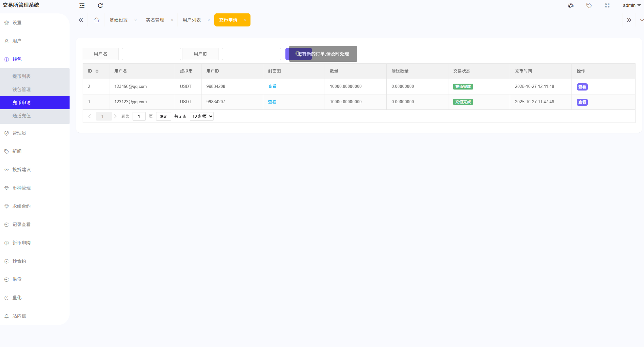The width and height of the screenshot is (644, 347).
Task: Click 查看 button for 123456@qq.com row
Action: 582,87
